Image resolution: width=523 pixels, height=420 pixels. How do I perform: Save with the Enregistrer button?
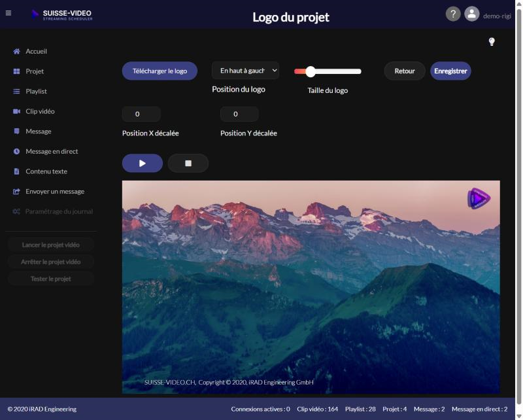[450, 71]
